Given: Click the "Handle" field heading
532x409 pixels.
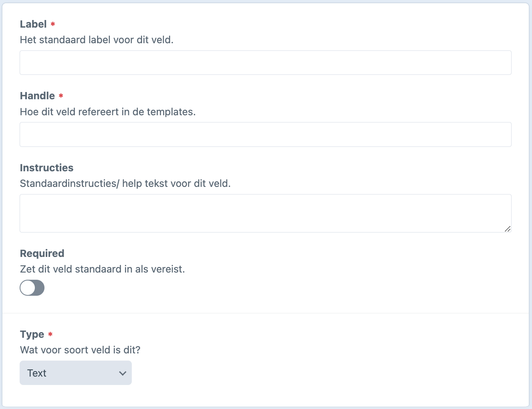Looking at the screenshot, I should (37, 96).
